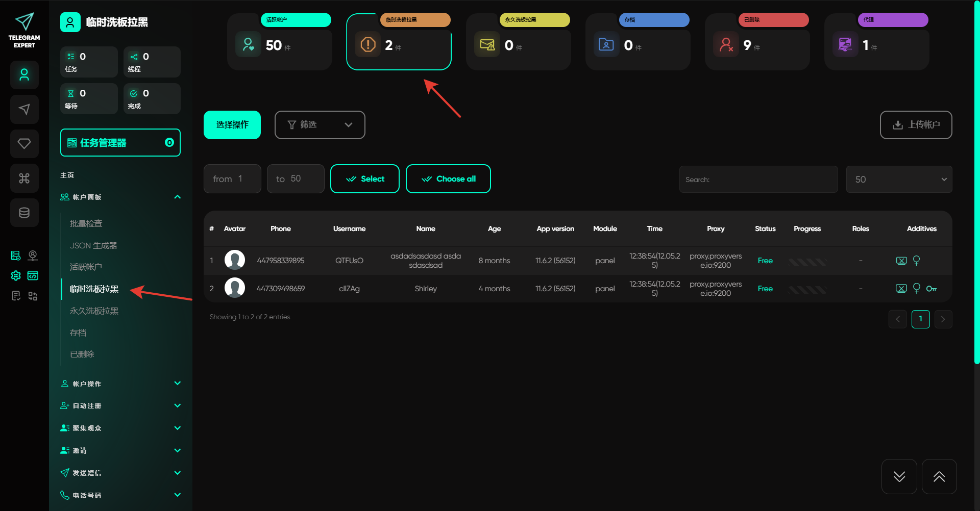Click the key icon in Shirley's row
Viewport: 980px width, 511px height.
tap(932, 289)
